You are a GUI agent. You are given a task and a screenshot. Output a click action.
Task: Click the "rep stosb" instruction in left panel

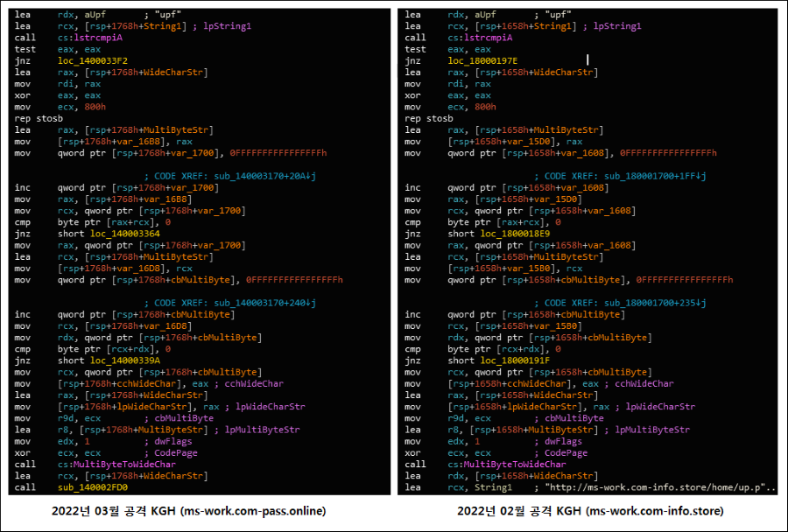39,118
